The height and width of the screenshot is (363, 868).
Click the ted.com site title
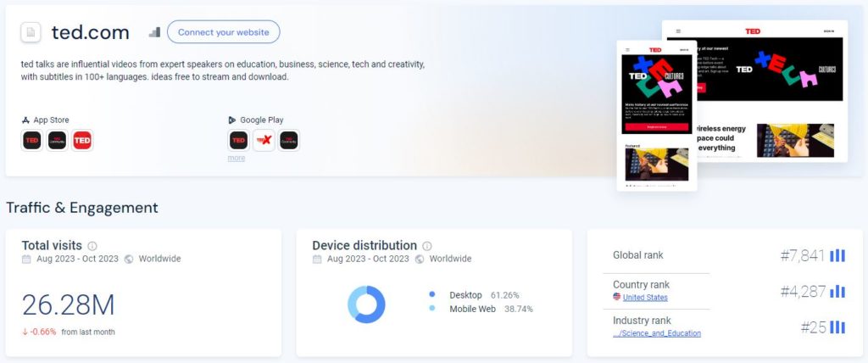point(90,33)
